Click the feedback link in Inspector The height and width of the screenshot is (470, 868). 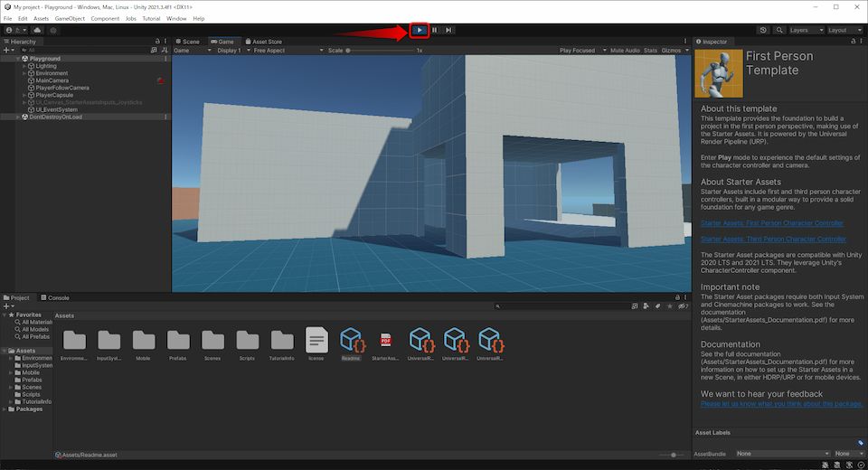pyautogui.click(x=778, y=404)
